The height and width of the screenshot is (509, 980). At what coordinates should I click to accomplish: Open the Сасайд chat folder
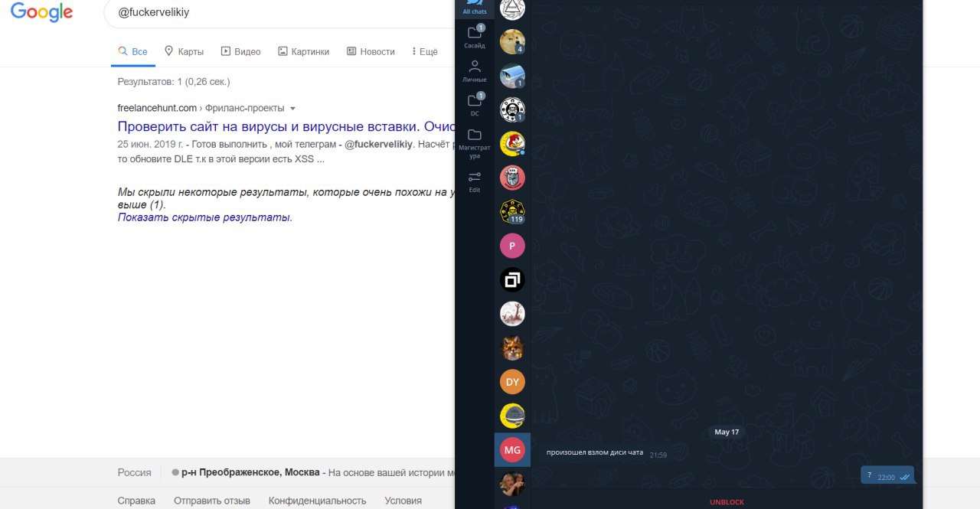474,36
